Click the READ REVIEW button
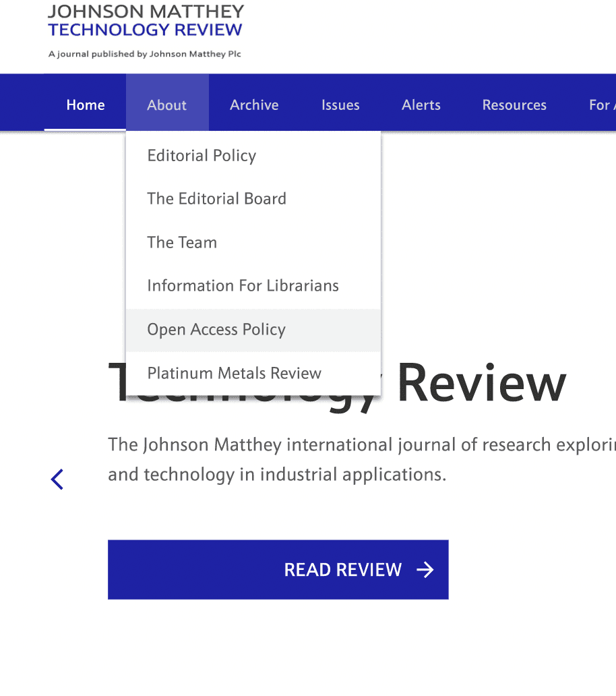The height and width of the screenshot is (696, 616). 278,569
